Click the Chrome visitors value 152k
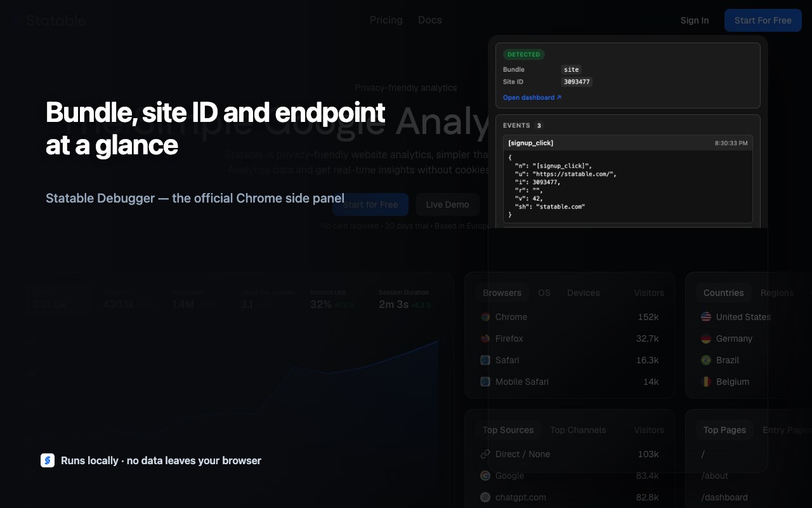This screenshot has width=812, height=508. click(x=648, y=317)
